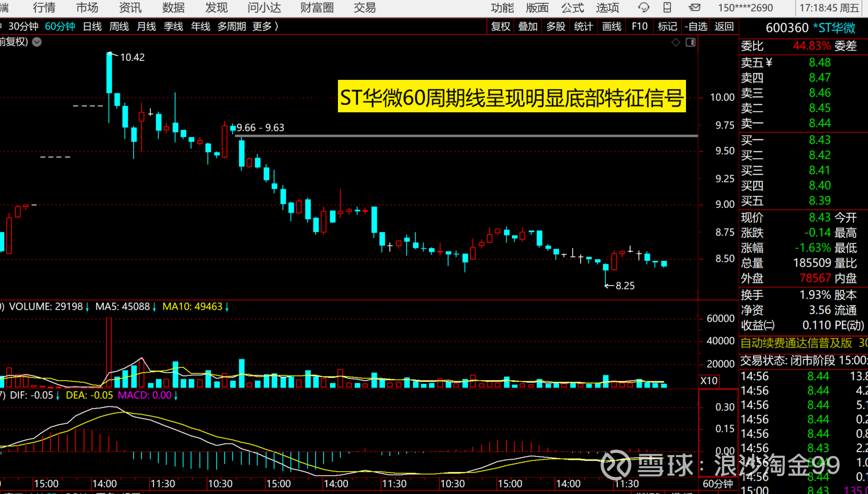Click the DIF: -0.05 MACD label
The width and height of the screenshot is (868, 494).
pos(31,396)
